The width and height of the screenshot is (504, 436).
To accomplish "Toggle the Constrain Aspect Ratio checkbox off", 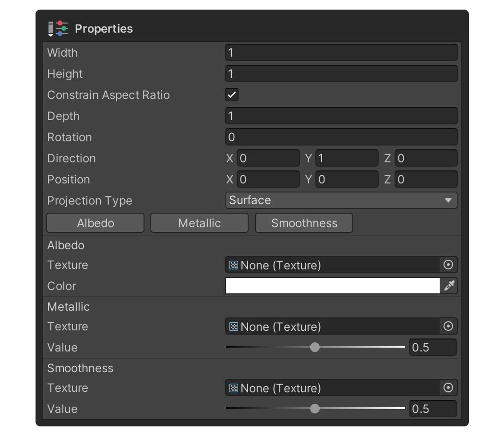I will pyautogui.click(x=231, y=95).
